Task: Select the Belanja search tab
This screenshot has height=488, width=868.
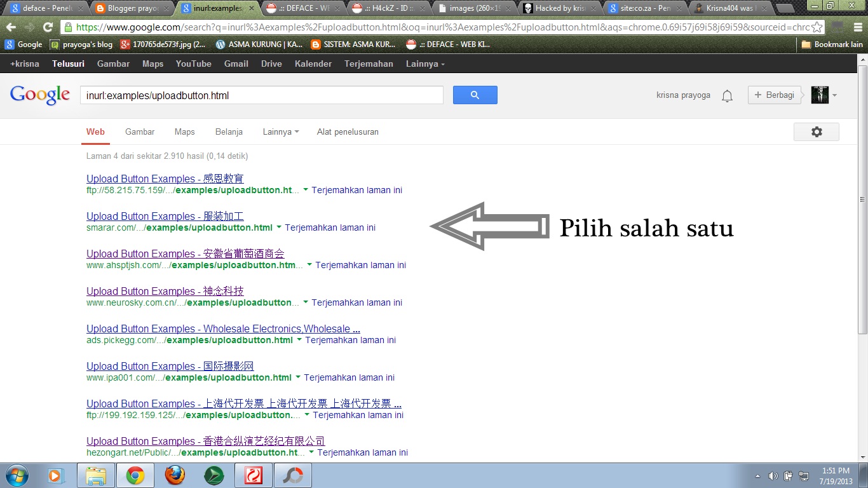Action: (x=229, y=132)
